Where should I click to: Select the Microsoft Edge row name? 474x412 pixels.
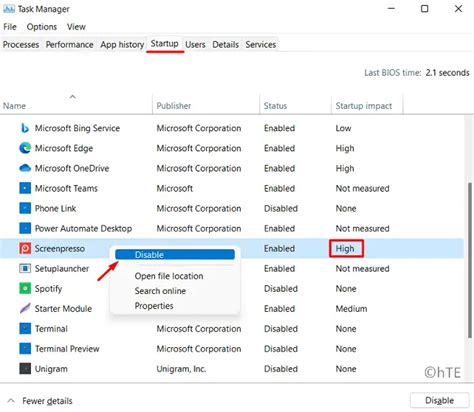tap(64, 148)
